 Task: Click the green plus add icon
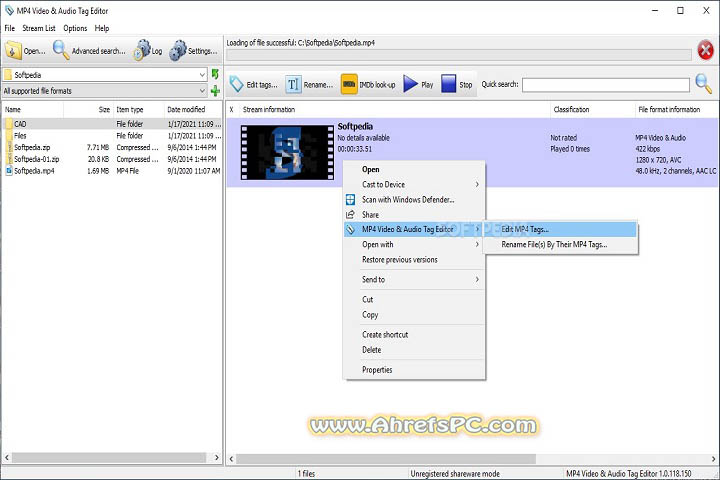tap(215, 91)
